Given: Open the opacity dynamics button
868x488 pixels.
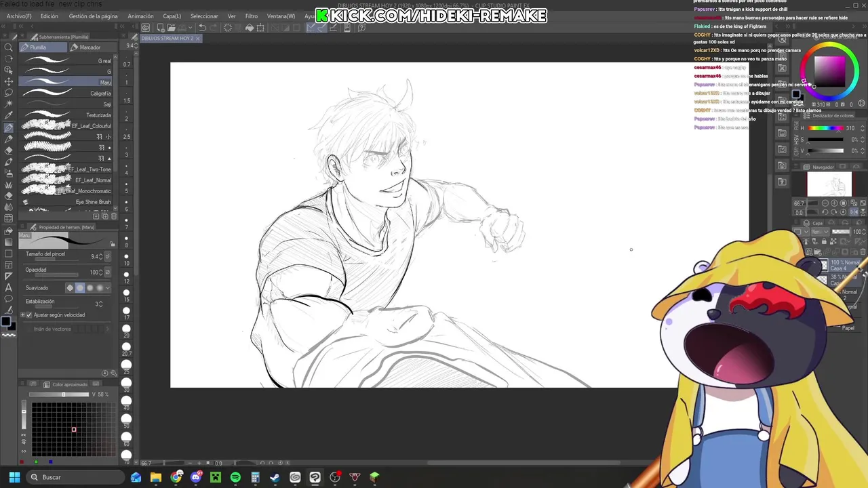Looking at the screenshot, I should pos(108,272).
